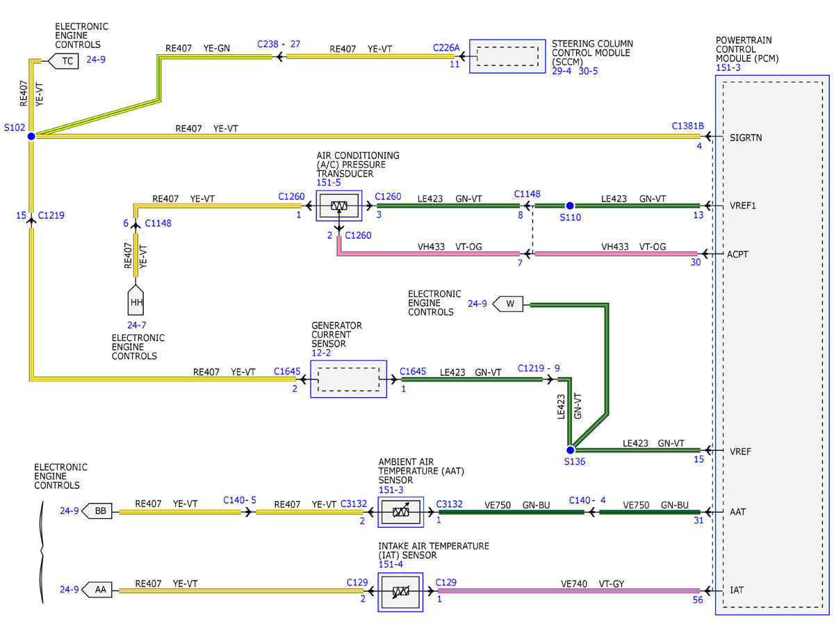Screen dimensions: 834x644
Task: Click PCM pin number 30
Action: (696, 263)
